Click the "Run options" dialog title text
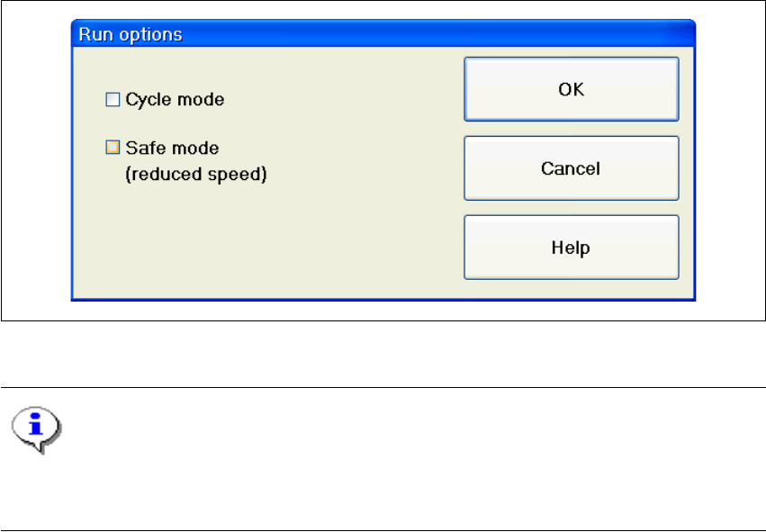Screen dimensions: 766x532 131,35
